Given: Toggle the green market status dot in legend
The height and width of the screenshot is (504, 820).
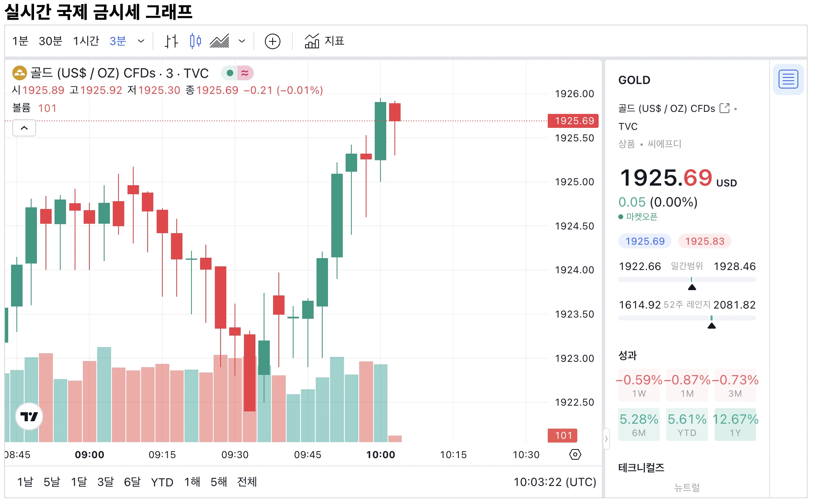Looking at the screenshot, I should [x=229, y=73].
